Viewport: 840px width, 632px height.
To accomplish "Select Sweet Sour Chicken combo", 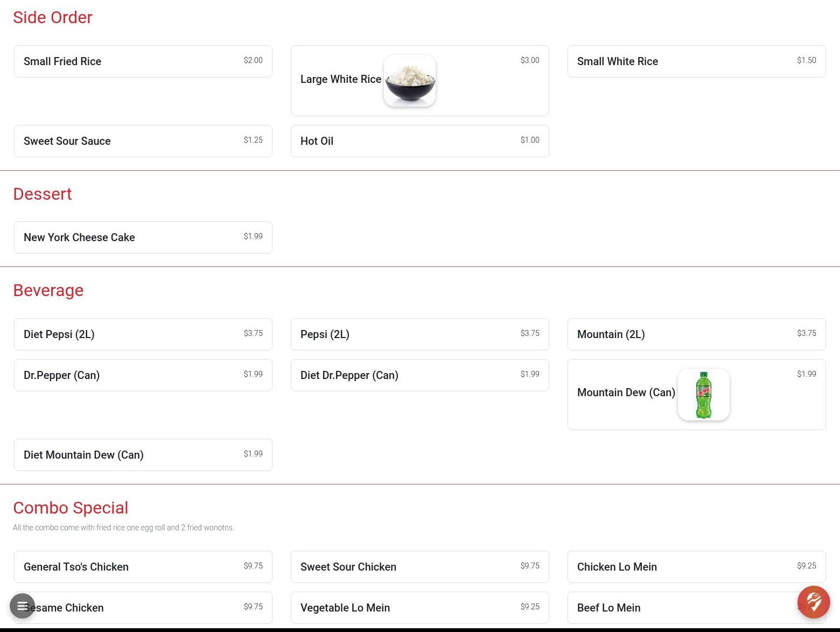I will click(420, 567).
